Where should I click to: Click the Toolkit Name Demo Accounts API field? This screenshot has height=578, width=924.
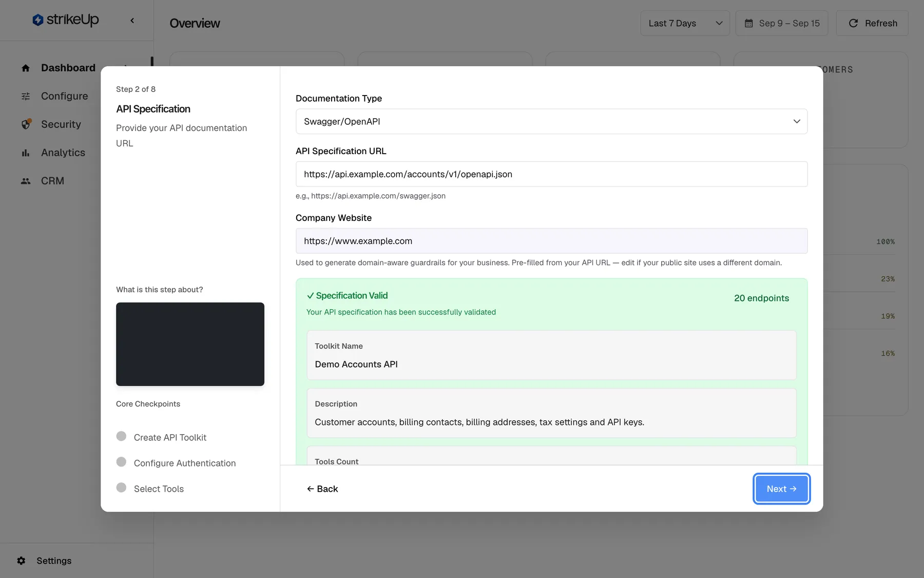coord(551,355)
